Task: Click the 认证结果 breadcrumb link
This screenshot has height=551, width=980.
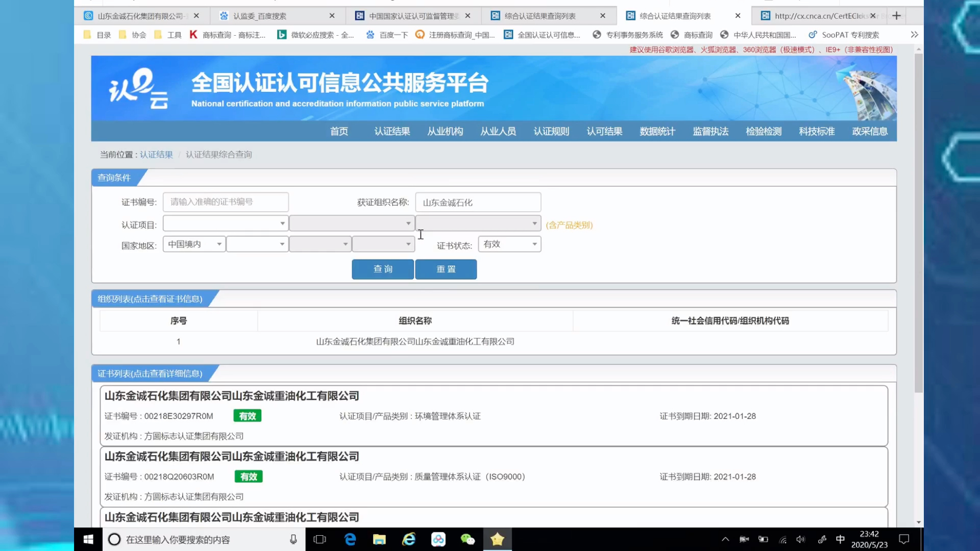Action: point(156,154)
